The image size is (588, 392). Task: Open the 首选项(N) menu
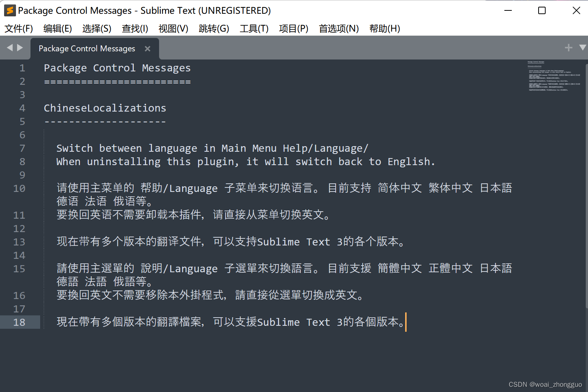339,28
